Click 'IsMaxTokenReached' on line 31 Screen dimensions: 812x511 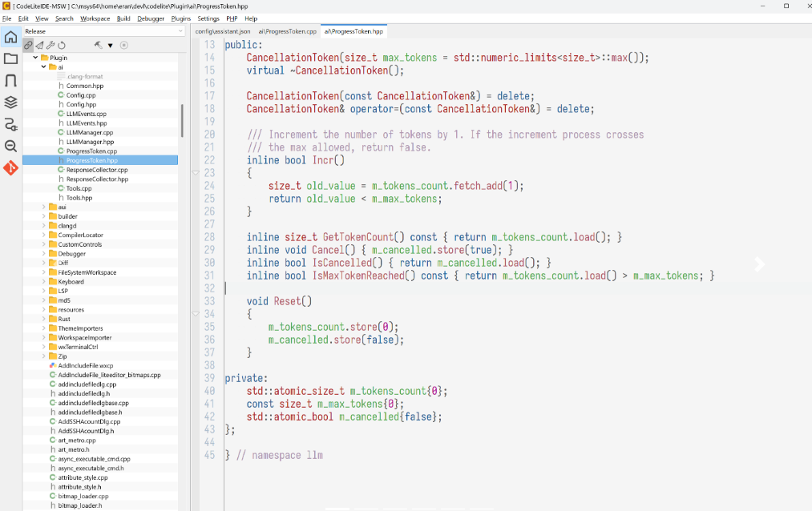[358, 276]
